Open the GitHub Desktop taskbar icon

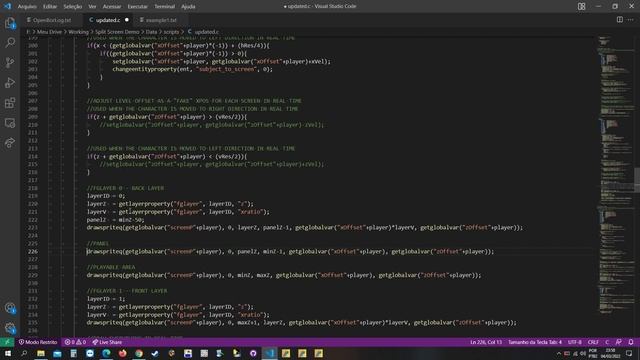click(253, 353)
